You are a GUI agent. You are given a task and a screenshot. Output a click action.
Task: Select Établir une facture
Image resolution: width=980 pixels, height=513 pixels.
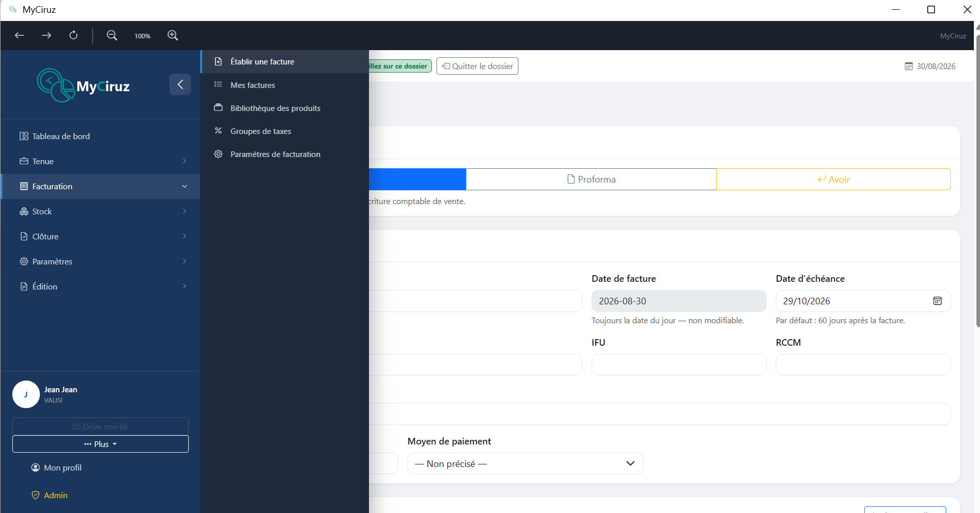285,61
